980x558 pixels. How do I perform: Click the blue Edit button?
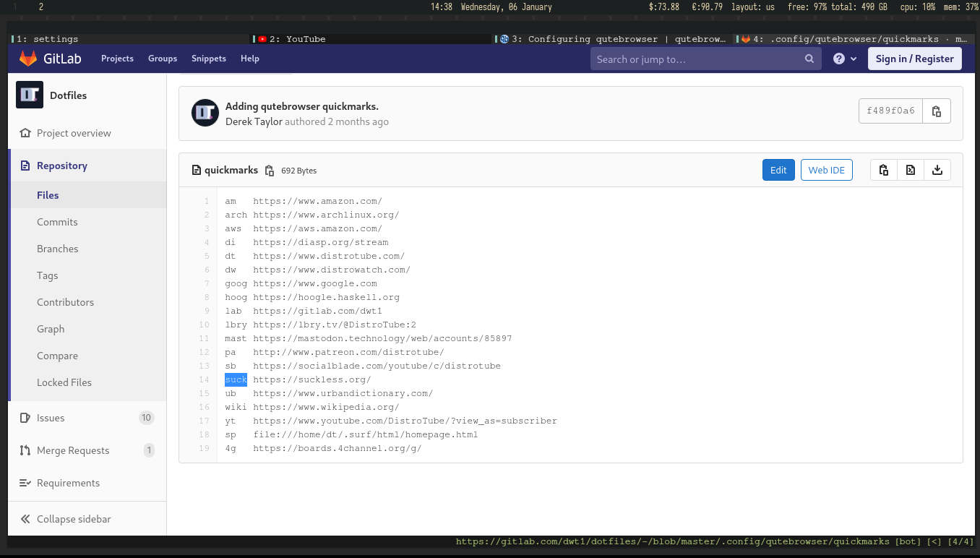tap(778, 170)
